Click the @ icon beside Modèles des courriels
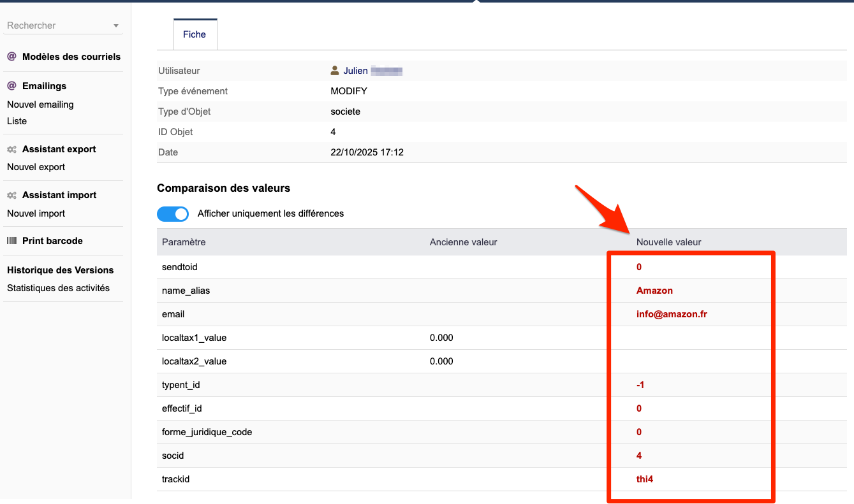 click(x=11, y=57)
